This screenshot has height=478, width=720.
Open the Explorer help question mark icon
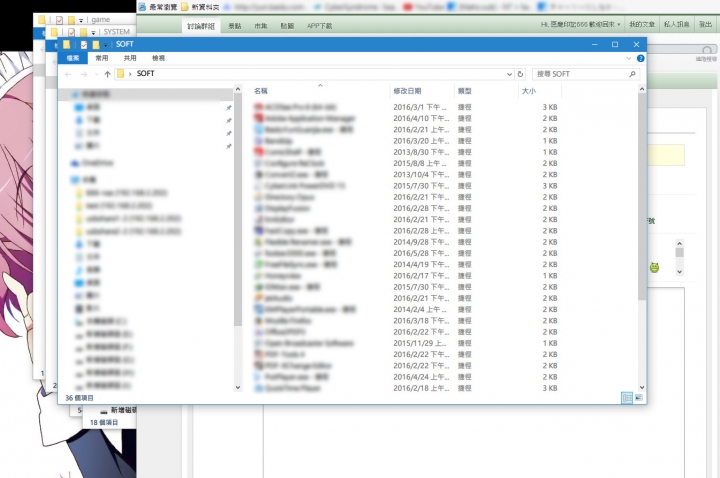tap(641, 58)
